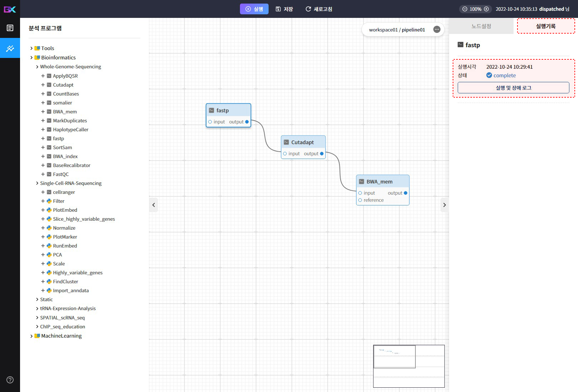Add somalier using its plus icon
The width and height of the screenshot is (578, 392).
pyautogui.click(x=43, y=103)
